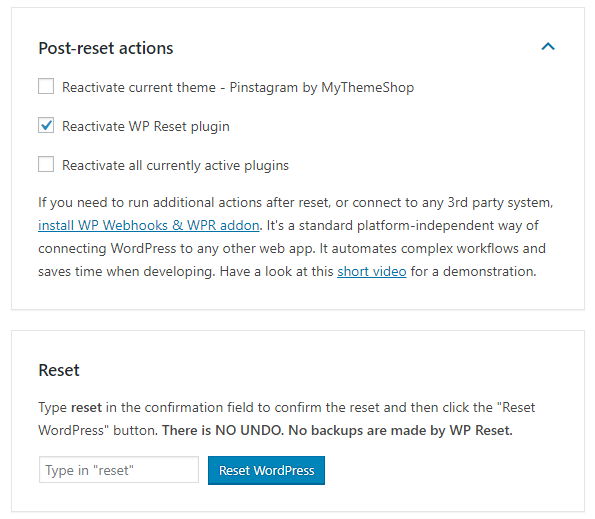This screenshot has width=595, height=519.
Task: Focus the Type in "reset" confirmation field
Action: (x=119, y=470)
